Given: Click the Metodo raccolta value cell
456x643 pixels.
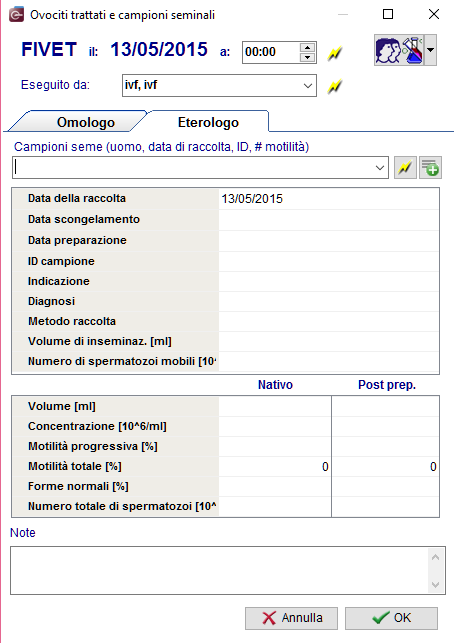Looking at the screenshot, I should [329, 322].
